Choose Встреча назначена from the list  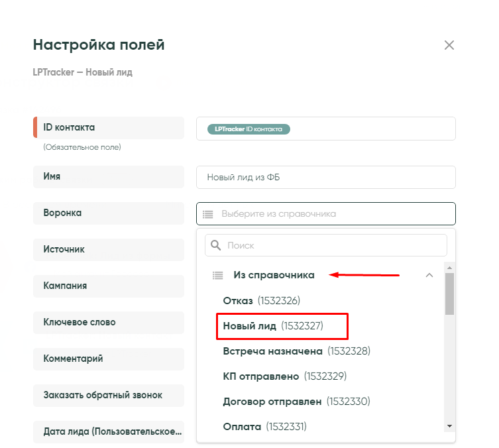pyautogui.click(x=296, y=351)
